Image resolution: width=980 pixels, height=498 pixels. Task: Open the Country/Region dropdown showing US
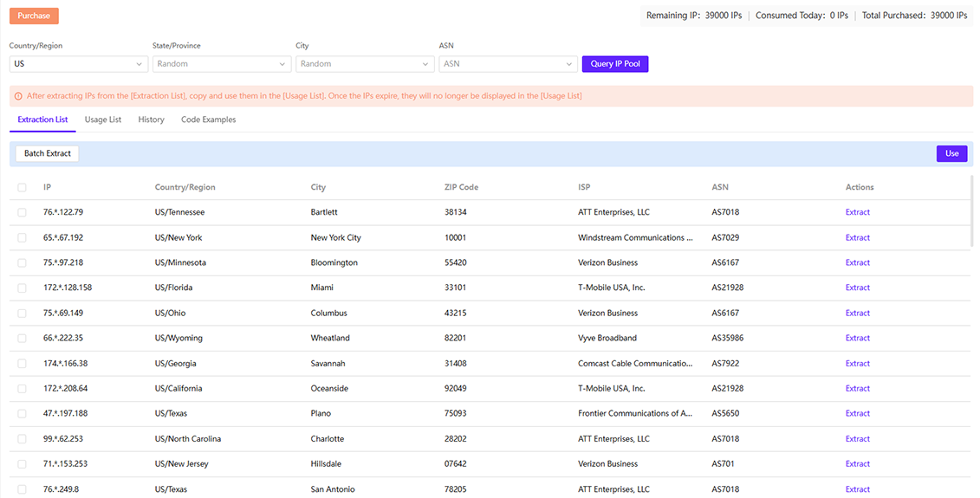coord(79,64)
